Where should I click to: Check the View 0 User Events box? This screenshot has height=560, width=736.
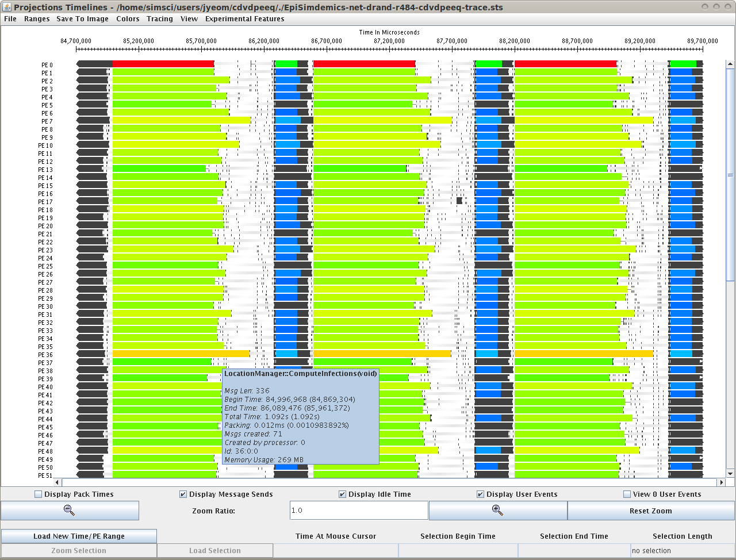point(627,494)
